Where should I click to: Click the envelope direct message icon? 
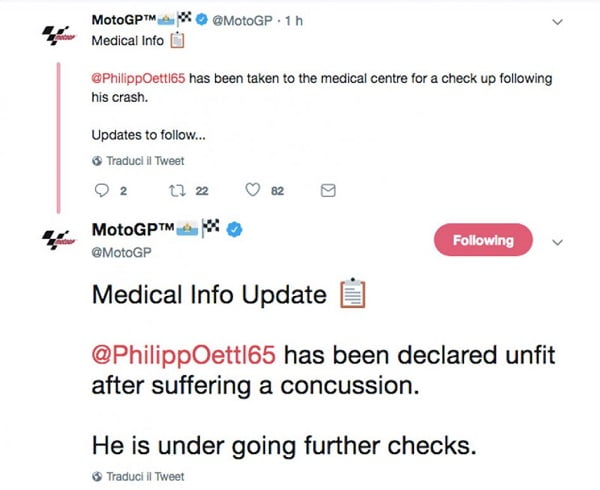click(x=326, y=191)
